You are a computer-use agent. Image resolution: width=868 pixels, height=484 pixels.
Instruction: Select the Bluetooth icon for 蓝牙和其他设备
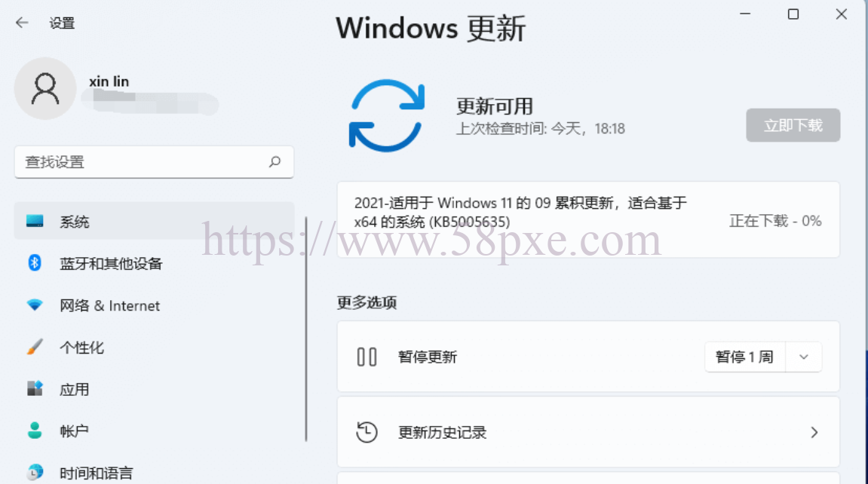pyautogui.click(x=35, y=263)
